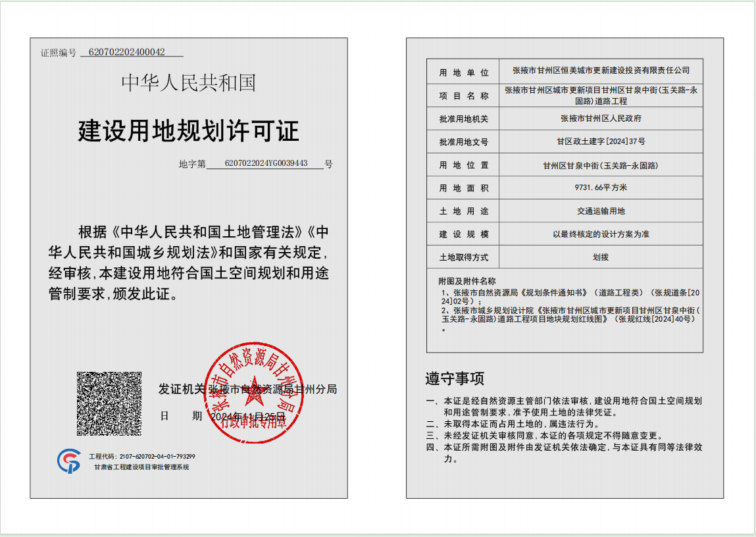Viewport: 756px width, 537px height.
Task: Click the value 交通运输用地
Action: [601, 211]
